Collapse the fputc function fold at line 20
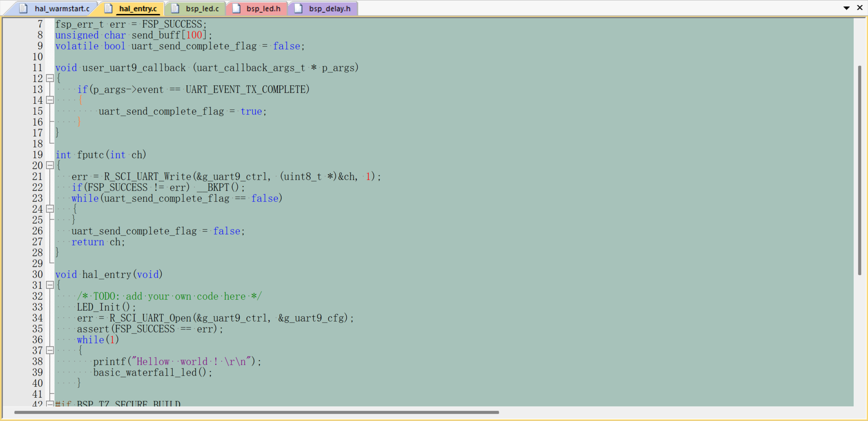868x421 pixels. pyautogui.click(x=50, y=166)
